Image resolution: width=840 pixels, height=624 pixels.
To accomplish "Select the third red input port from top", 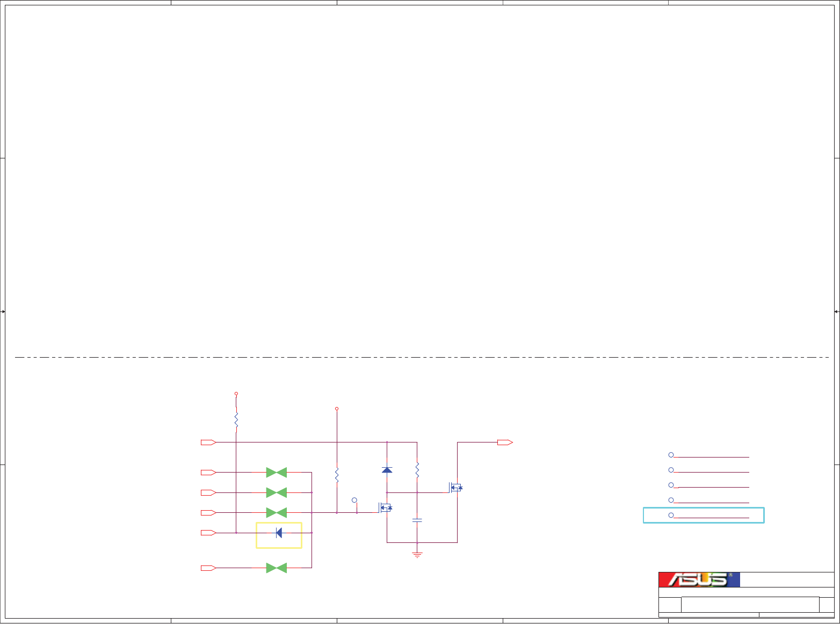I will [208, 492].
